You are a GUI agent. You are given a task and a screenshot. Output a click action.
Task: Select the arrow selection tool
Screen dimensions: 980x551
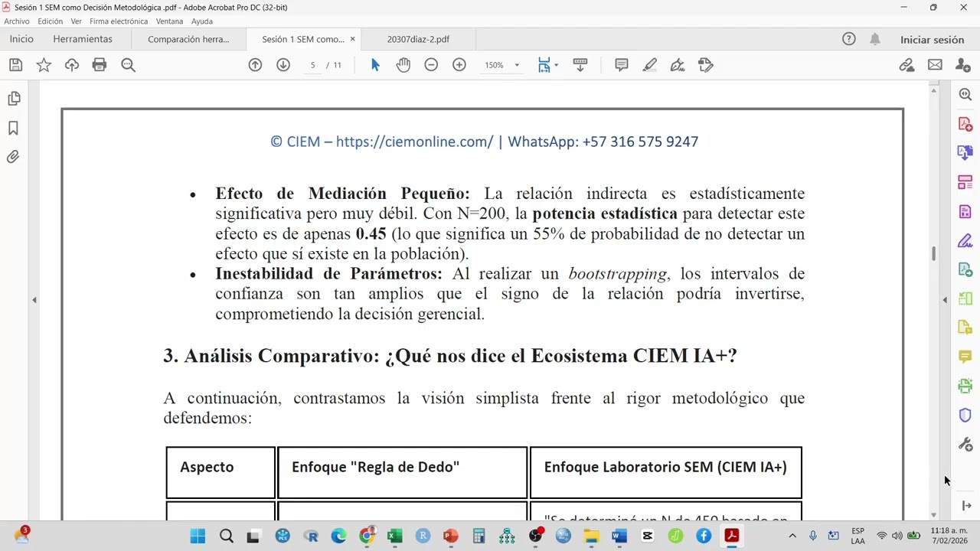[375, 65]
